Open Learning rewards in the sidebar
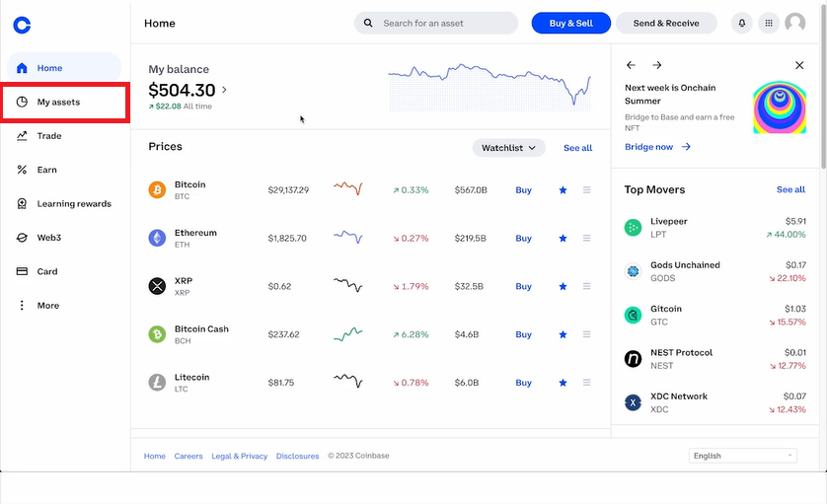The height and width of the screenshot is (504, 827). pyautogui.click(x=63, y=203)
